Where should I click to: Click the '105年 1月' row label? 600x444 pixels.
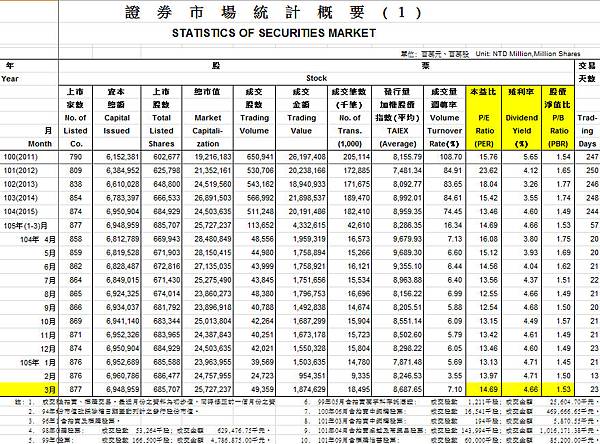(38, 362)
